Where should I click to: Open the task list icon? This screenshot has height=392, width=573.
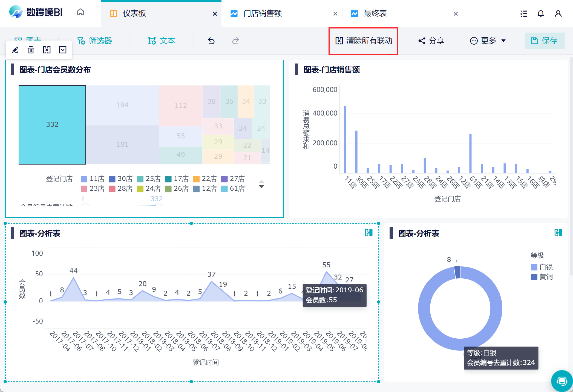click(x=524, y=14)
